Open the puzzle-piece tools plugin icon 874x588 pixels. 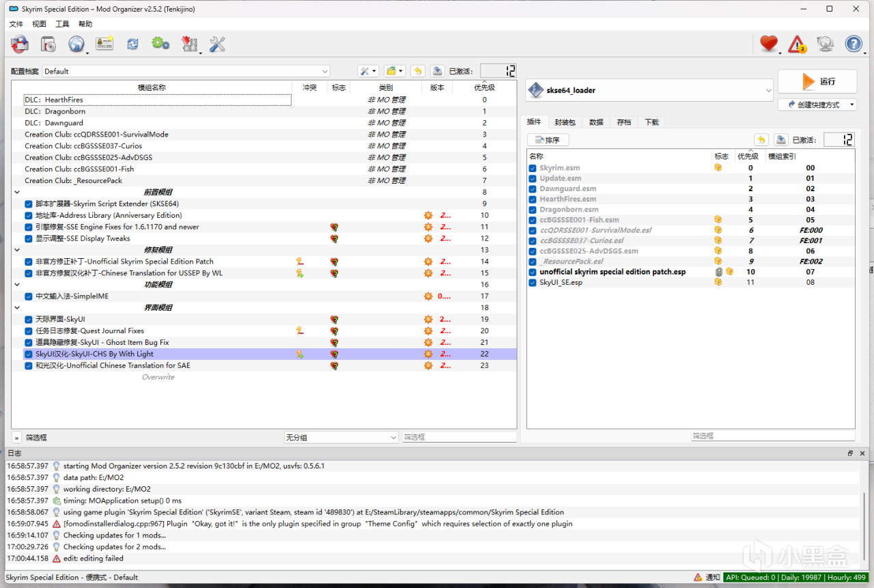tap(189, 44)
